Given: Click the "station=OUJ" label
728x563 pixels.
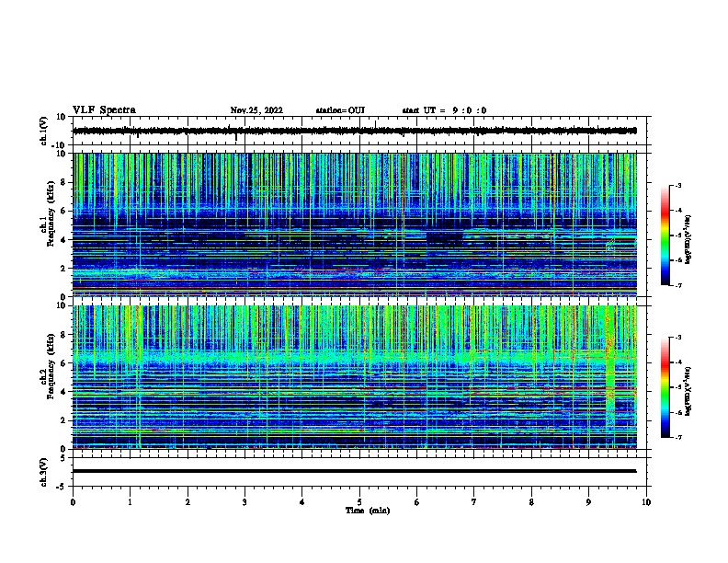Looking at the screenshot, I should coord(340,110).
